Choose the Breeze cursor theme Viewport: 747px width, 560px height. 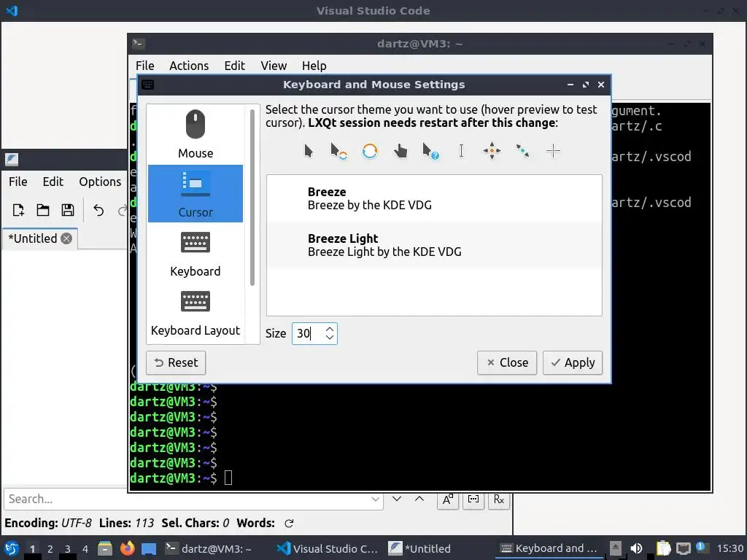tap(434, 198)
